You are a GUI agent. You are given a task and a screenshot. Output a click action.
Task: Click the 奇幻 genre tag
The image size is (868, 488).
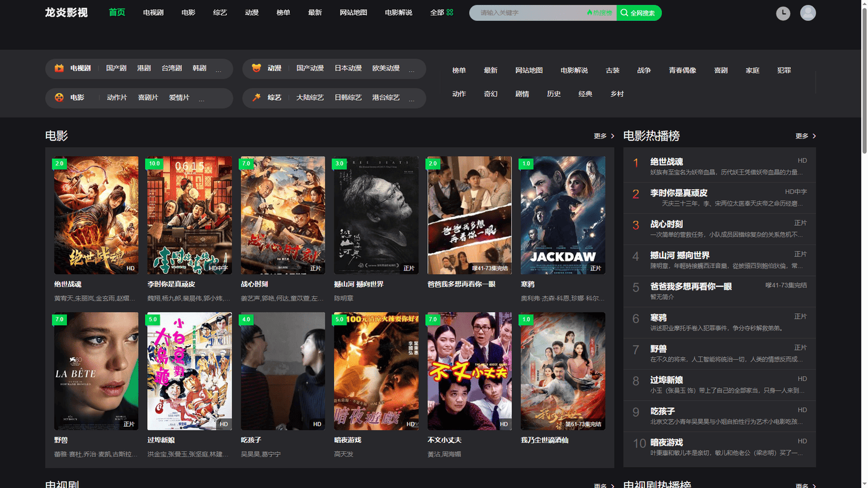pos(491,94)
